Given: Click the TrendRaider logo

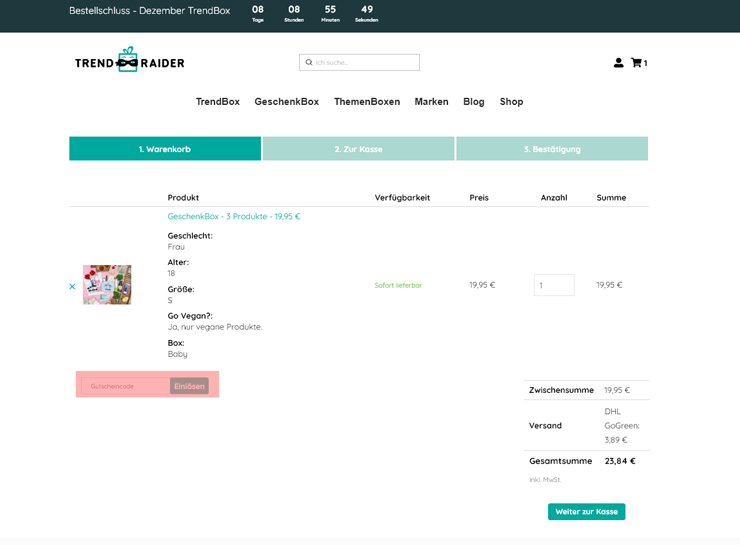Looking at the screenshot, I should pyautogui.click(x=130, y=60).
